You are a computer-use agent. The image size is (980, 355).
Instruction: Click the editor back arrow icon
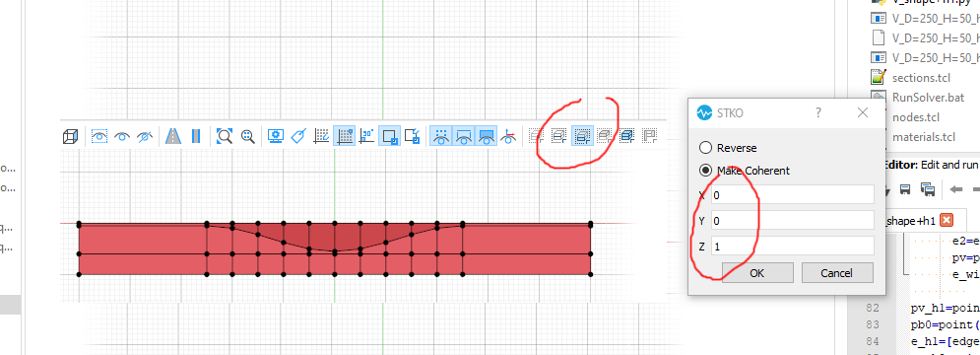tap(955, 189)
